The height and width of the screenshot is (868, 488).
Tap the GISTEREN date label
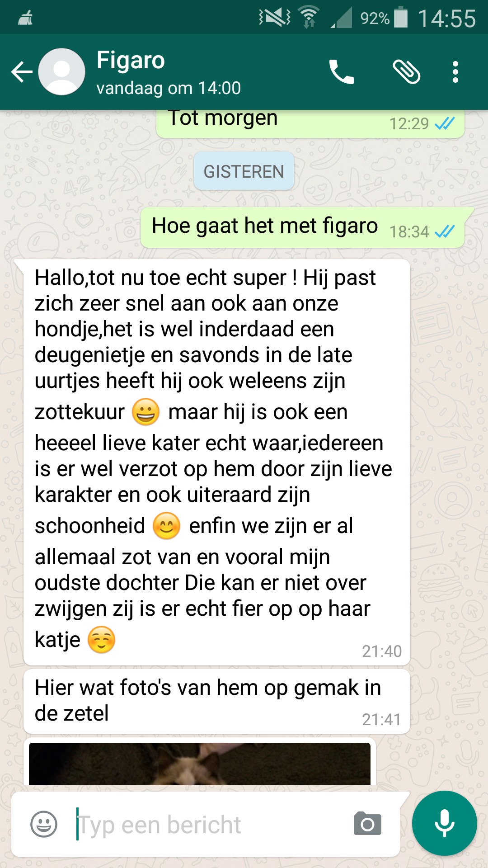(244, 171)
